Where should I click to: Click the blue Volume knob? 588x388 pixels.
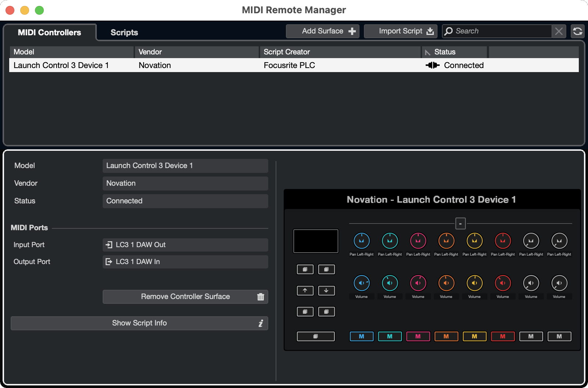(x=361, y=283)
